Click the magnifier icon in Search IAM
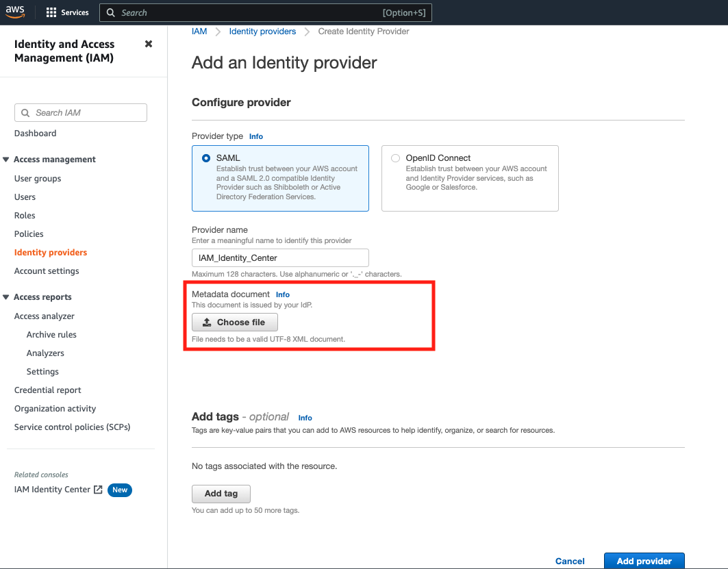The image size is (728, 569). (x=25, y=113)
